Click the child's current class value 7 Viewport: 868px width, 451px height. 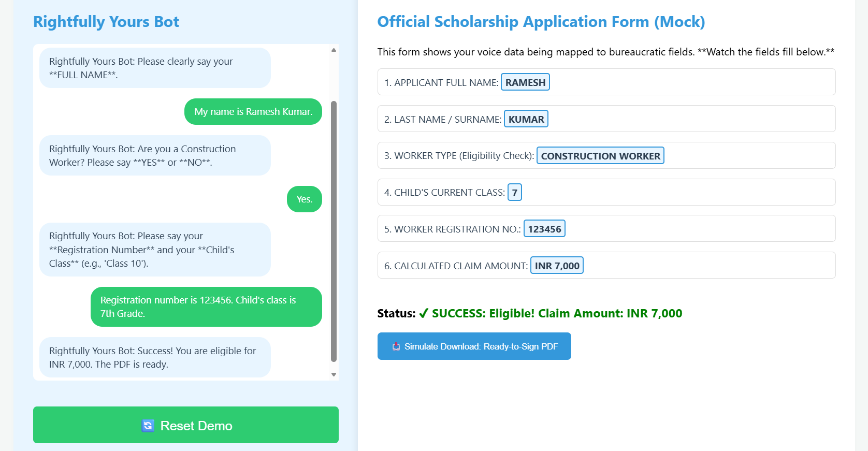pos(514,193)
